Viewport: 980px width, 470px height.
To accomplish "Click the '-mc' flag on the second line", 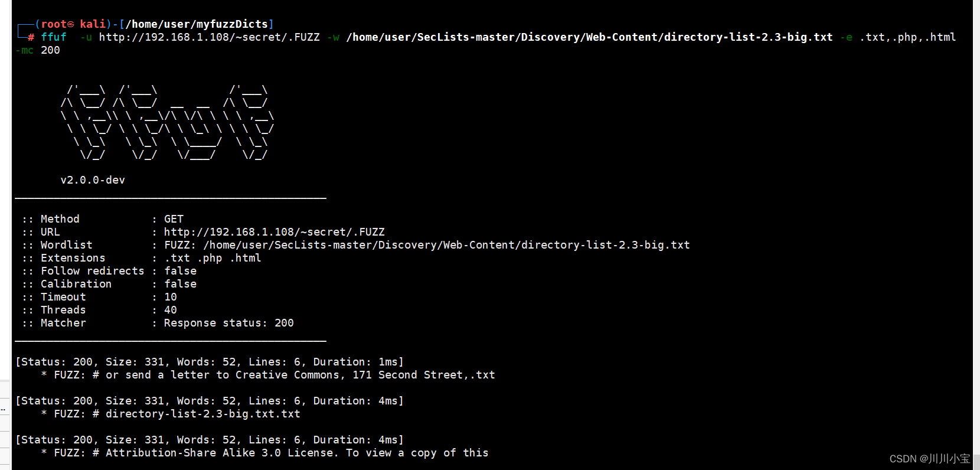I will [x=24, y=50].
